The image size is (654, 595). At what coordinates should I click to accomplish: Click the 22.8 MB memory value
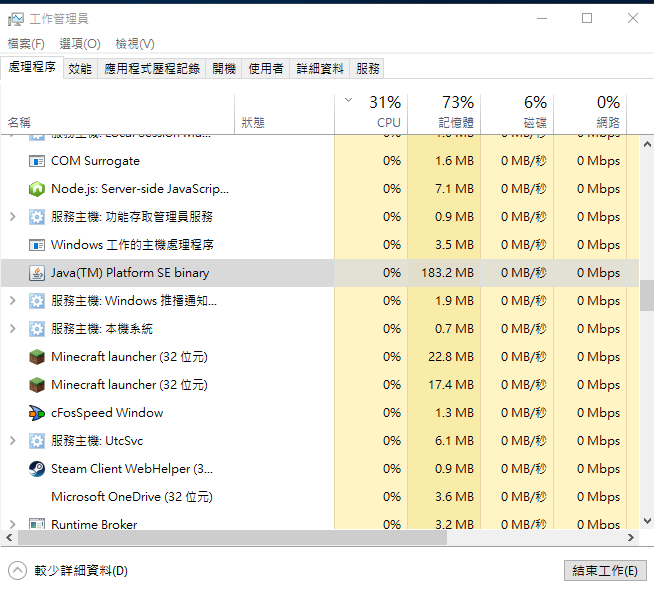pos(451,357)
